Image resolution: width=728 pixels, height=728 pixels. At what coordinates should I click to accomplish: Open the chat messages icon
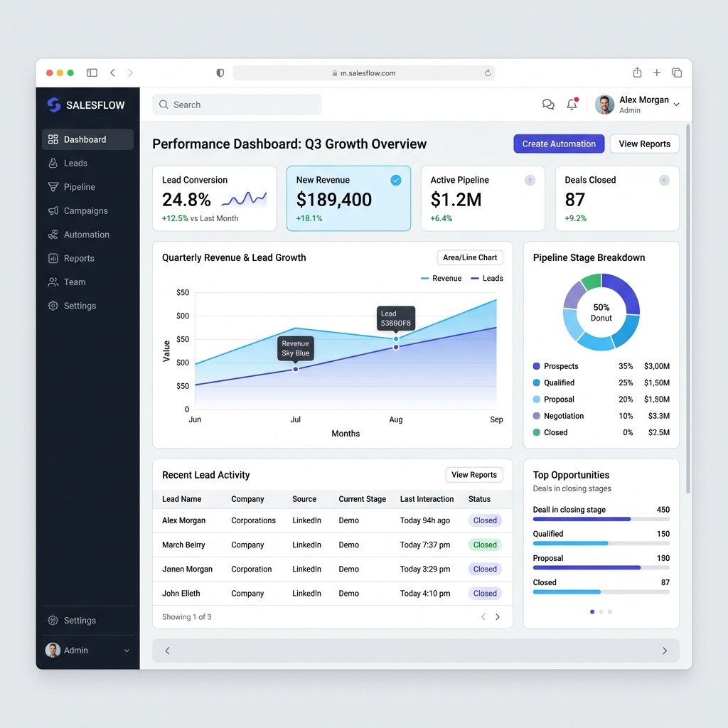[x=548, y=105]
